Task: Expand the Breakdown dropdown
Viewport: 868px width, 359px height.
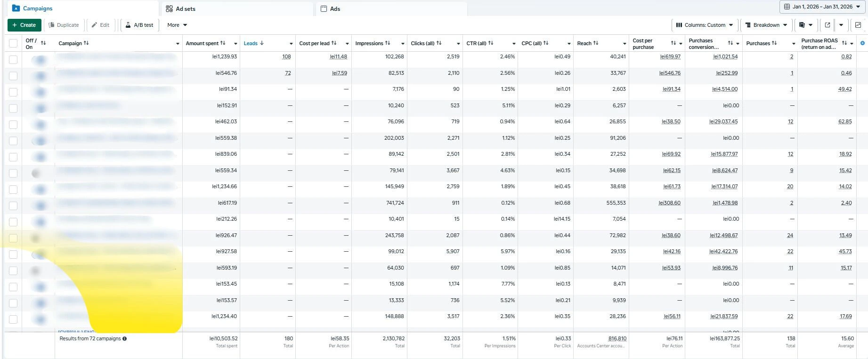Action: (x=766, y=25)
